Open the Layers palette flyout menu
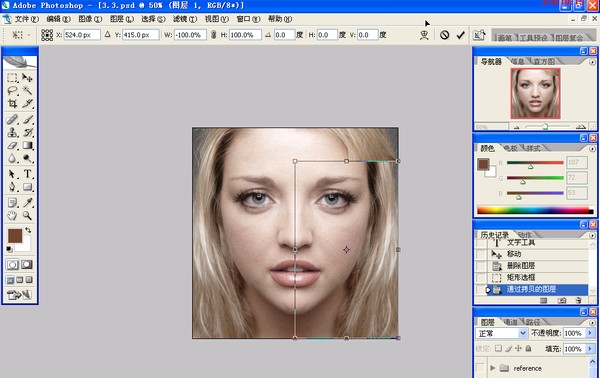Image resolution: width=600 pixels, height=378 pixels. pyautogui.click(x=592, y=322)
